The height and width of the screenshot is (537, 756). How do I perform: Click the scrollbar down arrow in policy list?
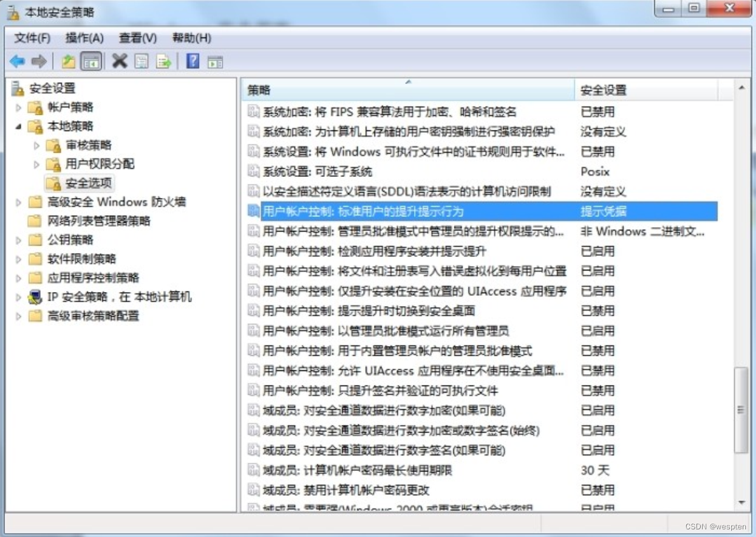point(741,503)
